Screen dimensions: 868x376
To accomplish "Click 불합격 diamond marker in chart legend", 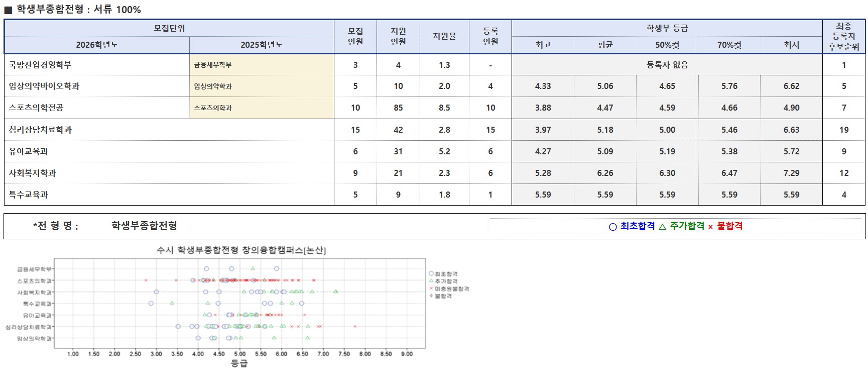I will tap(431, 296).
